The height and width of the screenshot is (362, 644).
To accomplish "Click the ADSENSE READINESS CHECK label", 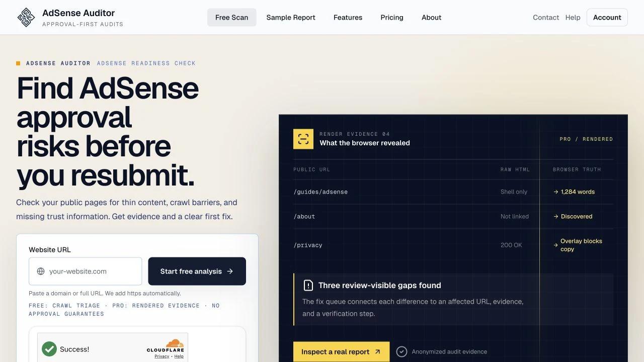I will pos(146,63).
